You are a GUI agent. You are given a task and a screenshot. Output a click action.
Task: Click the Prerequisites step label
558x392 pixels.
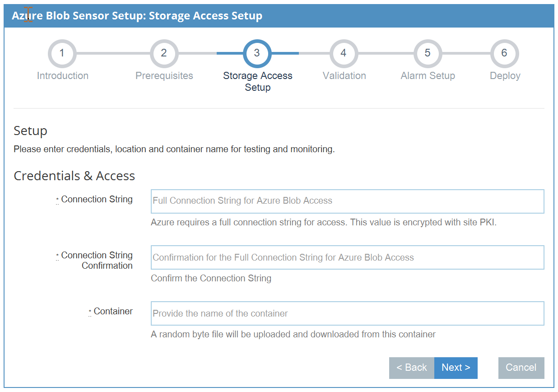(x=164, y=76)
